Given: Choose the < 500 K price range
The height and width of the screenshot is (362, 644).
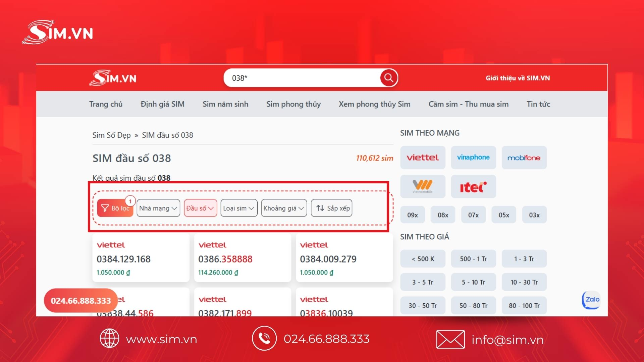Looking at the screenshot, I should coord(423,259).
